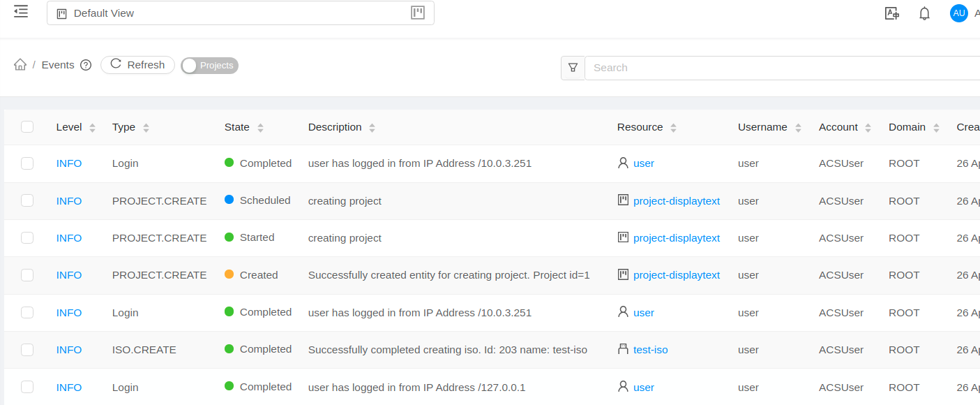This screenshot has width=980, height=405.
Task: Open the language translate icon
Action: pos(891,13)
